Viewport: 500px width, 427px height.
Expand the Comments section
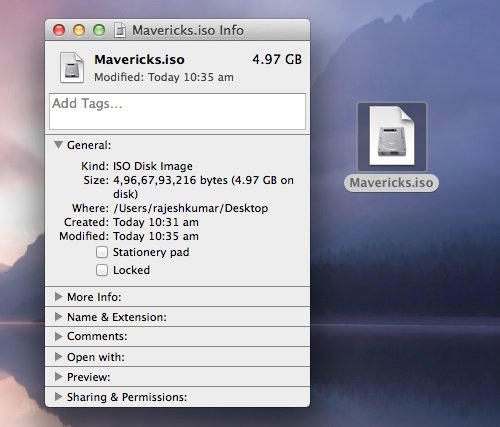(x=59, y=336)
